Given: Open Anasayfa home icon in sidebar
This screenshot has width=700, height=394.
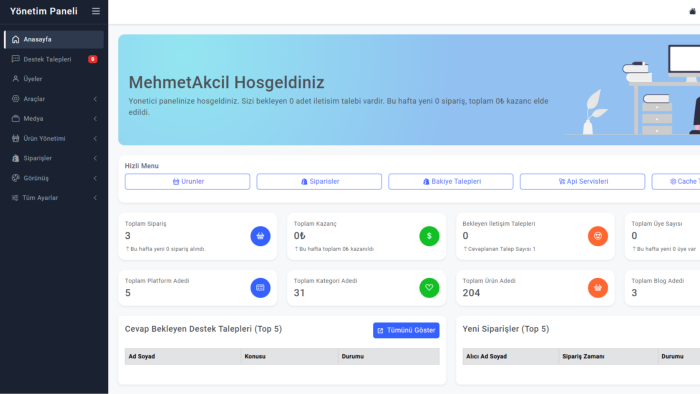Looking at the screenshot, I should point(16,39).
